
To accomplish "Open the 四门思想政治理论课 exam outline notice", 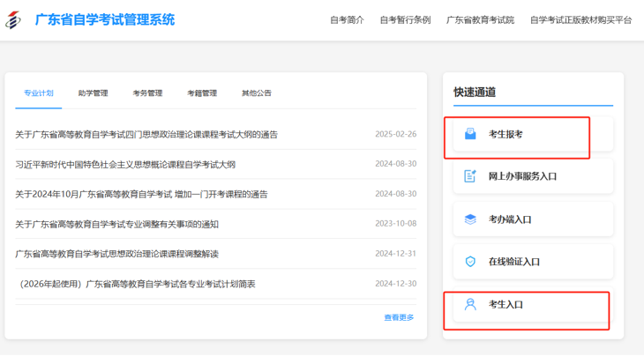I will (x=146, y=135).
